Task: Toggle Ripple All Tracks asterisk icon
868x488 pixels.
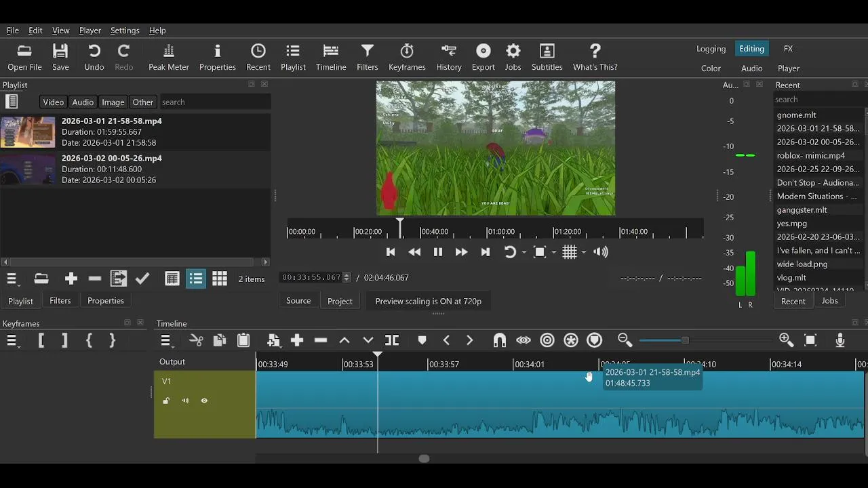Action: [x=571, y=340]
